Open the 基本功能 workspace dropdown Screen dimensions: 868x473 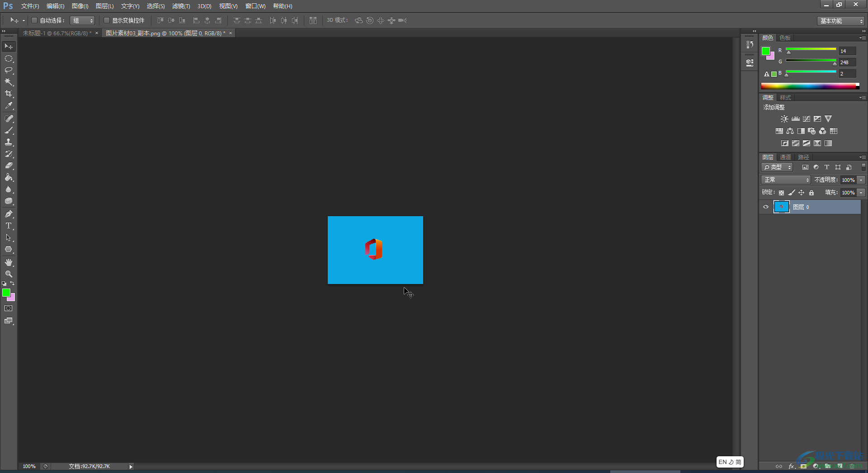click(x=841, y=21)
